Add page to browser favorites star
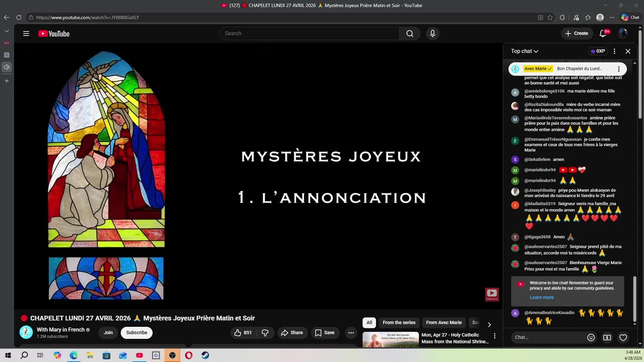This screenshot has width=644, height=362. pyautogui.click(x=550, y=17)
